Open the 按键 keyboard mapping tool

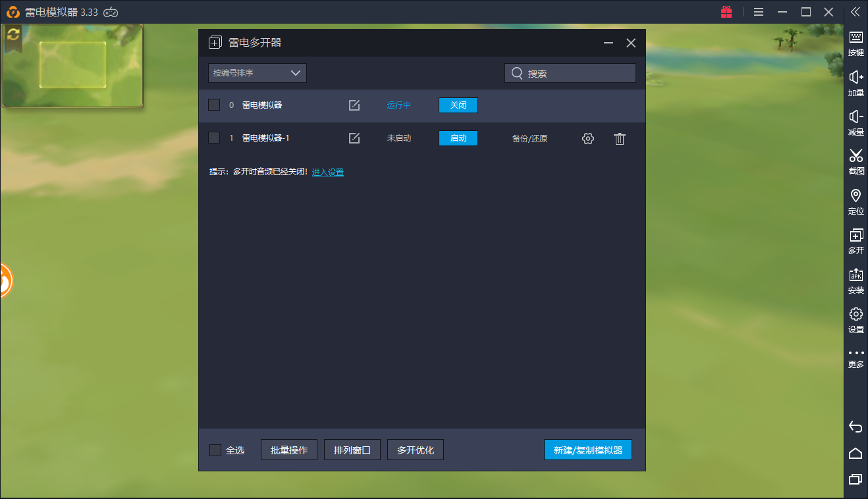[855, 43]
